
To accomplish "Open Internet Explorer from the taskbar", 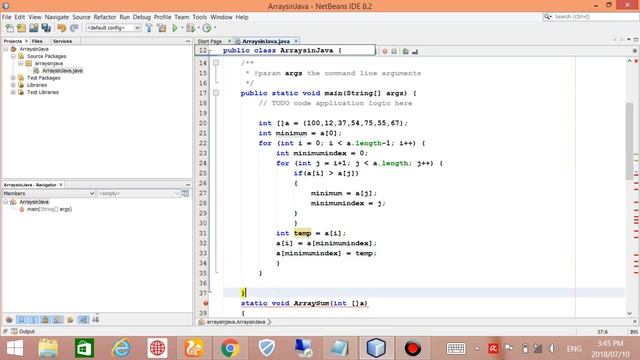I will point(121,348).
